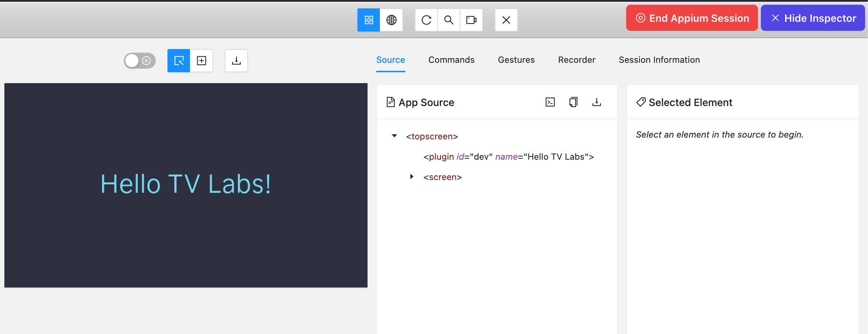868x334 pixels.
Task: Switch to Native App mode grid icon
Action: pos(369,20)
